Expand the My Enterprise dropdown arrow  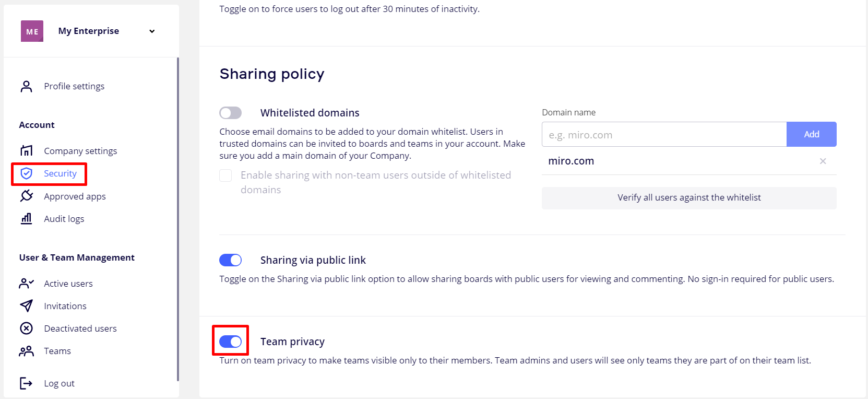tap(152, 31)
